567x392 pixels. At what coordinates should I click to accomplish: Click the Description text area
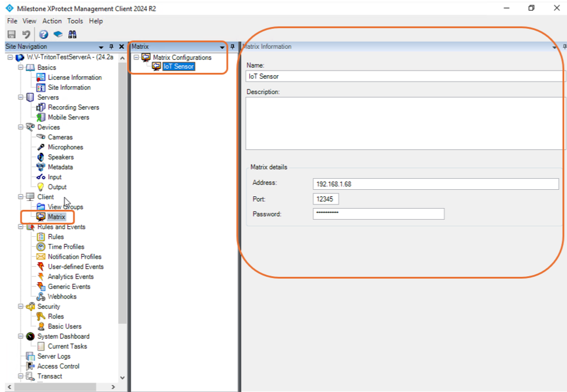405,123
